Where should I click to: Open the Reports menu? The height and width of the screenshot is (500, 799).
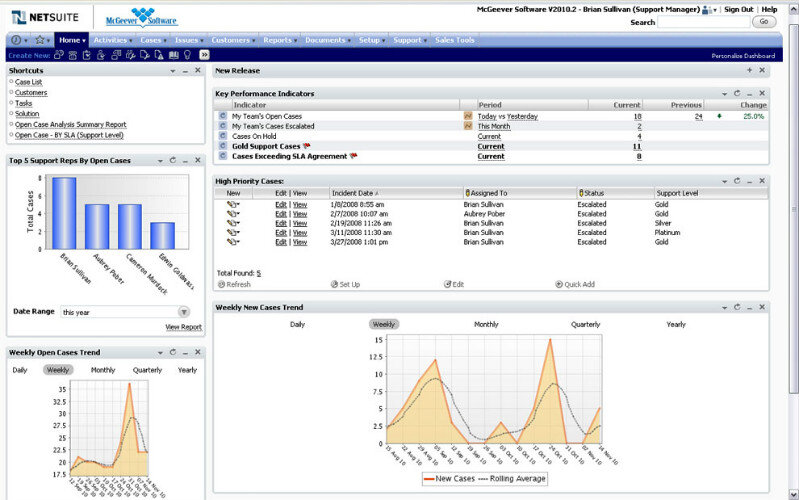279,40
